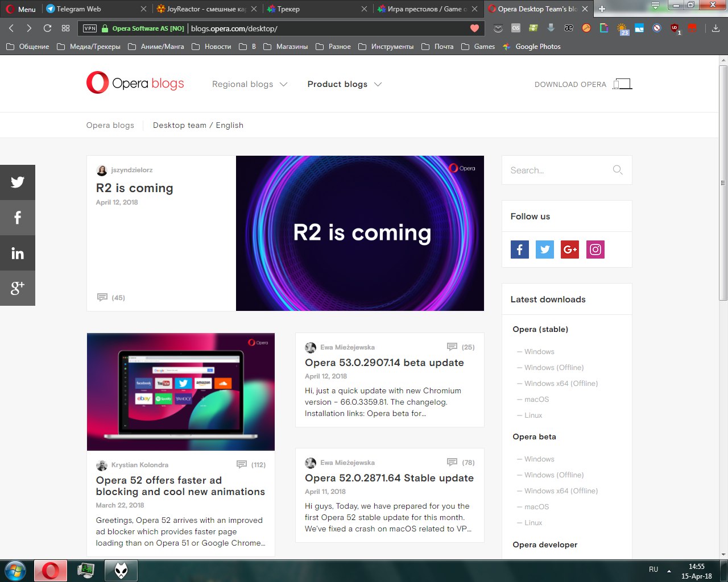Open comments (112) on Opera 52 post
This screenshot has width=728, height=582.
click(251, 464)
